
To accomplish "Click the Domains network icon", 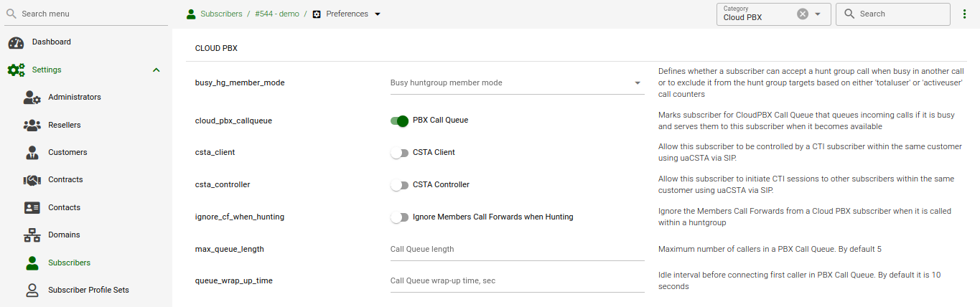I will [x=32, y=235].
